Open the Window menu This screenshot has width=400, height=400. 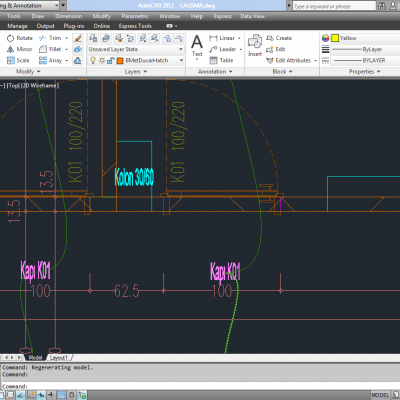click(170, 16)
